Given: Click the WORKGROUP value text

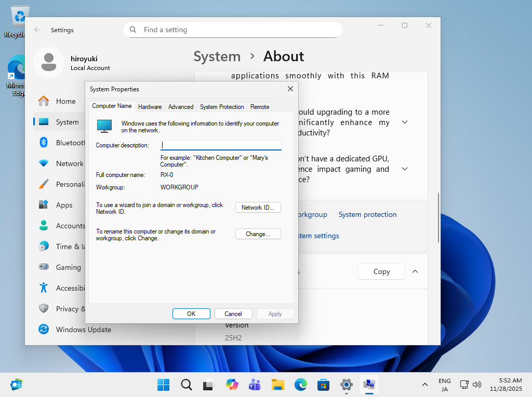Looking at the screenshot, I should pyautogui.click(x=179, y=187).
